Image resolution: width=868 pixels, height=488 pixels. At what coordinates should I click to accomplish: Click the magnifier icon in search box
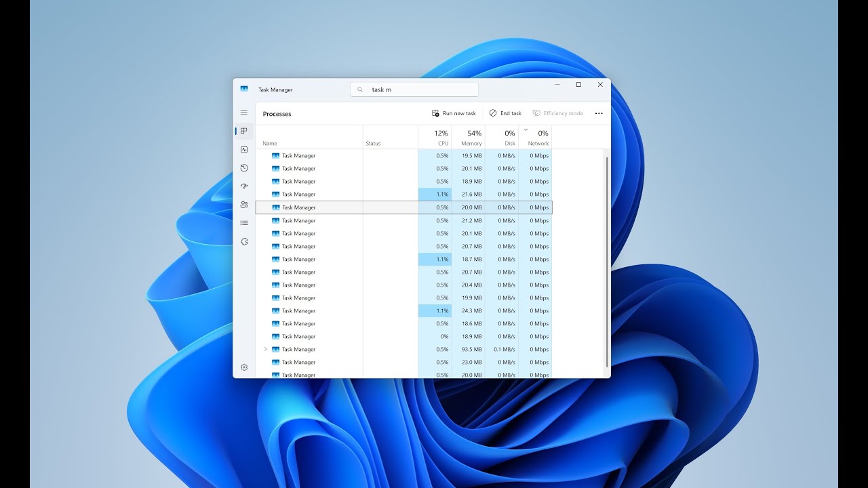360,89
